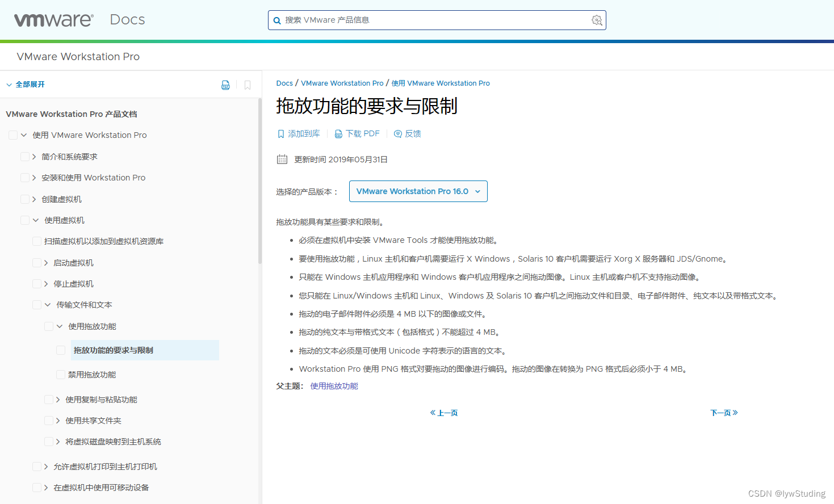Expand 将虚拟磁盘映射到主机系统 node
Image resolution: width=834 pixels, height=504 pixels.
pyautogui.click(x=58, y=442)
